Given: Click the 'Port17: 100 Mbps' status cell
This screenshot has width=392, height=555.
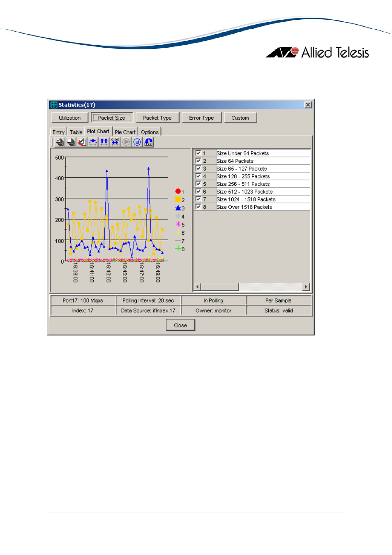Looking at the screenshot, I should pos(83,301).
